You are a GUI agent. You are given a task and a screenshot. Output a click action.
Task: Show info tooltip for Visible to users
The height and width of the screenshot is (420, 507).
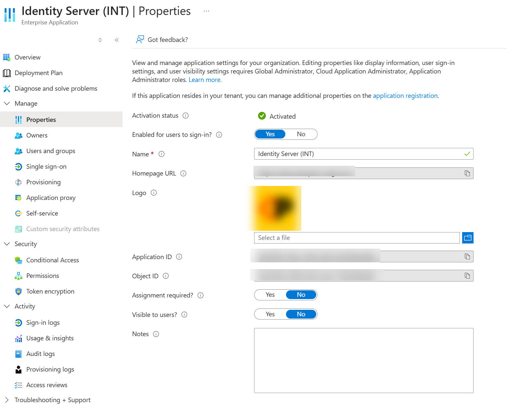[x=184, y=315]
